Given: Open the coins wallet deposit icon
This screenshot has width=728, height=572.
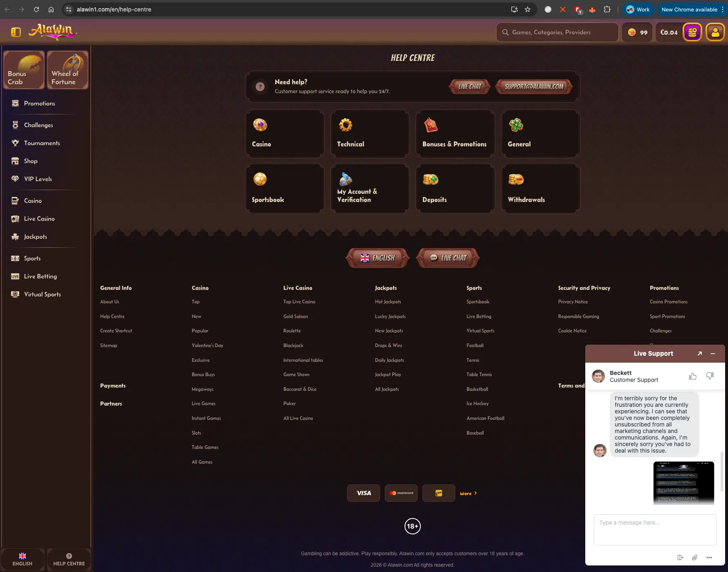Looking at the screenshot, I should point(692,32).
